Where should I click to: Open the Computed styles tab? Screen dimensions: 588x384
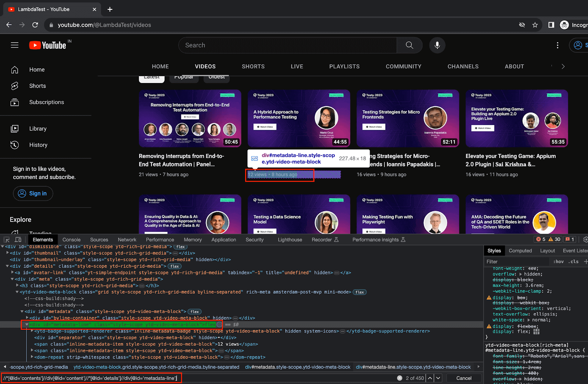pos(520,250)
